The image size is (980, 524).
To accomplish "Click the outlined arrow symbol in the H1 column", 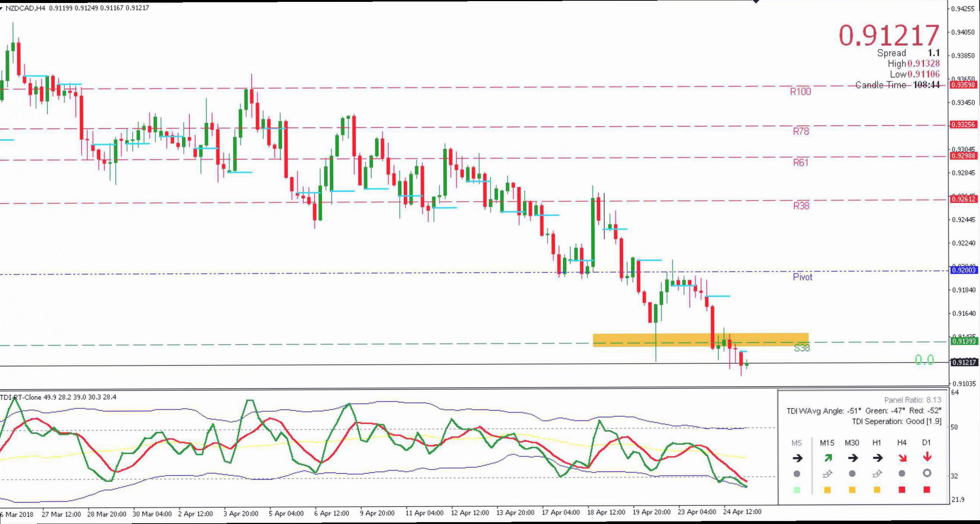I will pos(877,474).
